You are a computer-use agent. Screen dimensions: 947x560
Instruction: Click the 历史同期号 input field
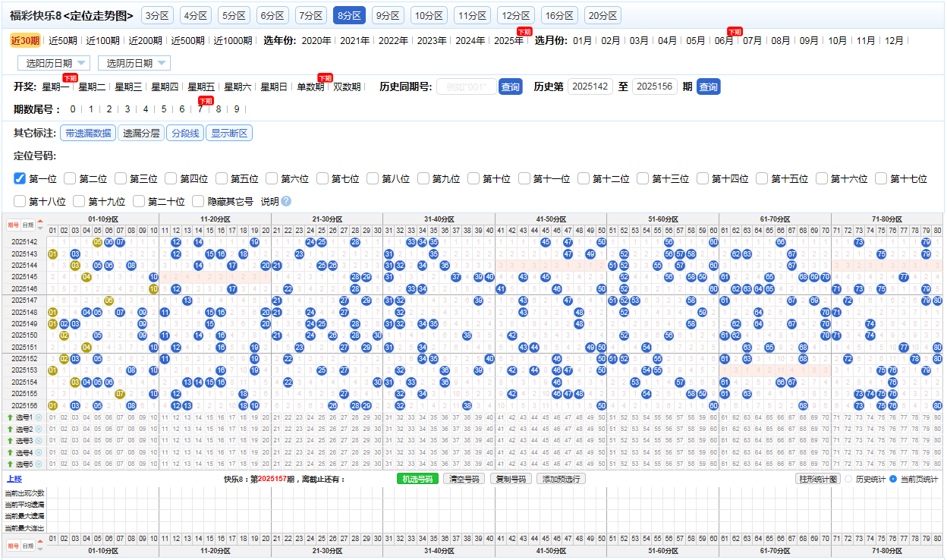467,87
